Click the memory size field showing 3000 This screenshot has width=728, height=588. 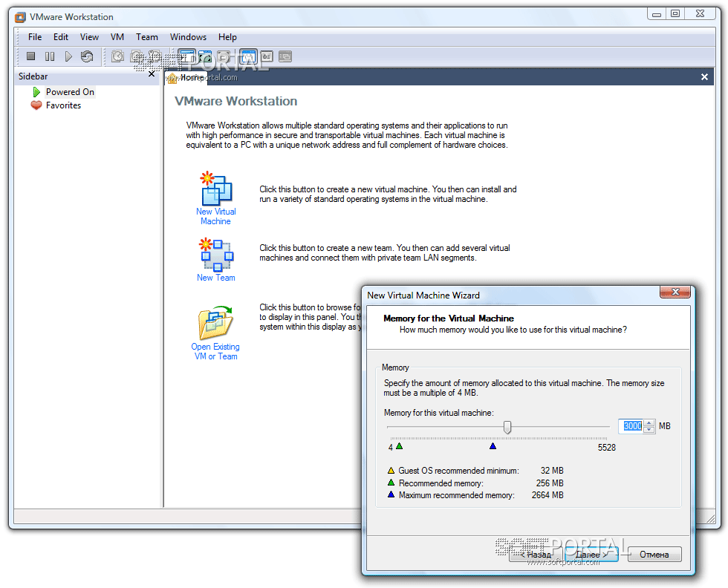click(632, 426)
